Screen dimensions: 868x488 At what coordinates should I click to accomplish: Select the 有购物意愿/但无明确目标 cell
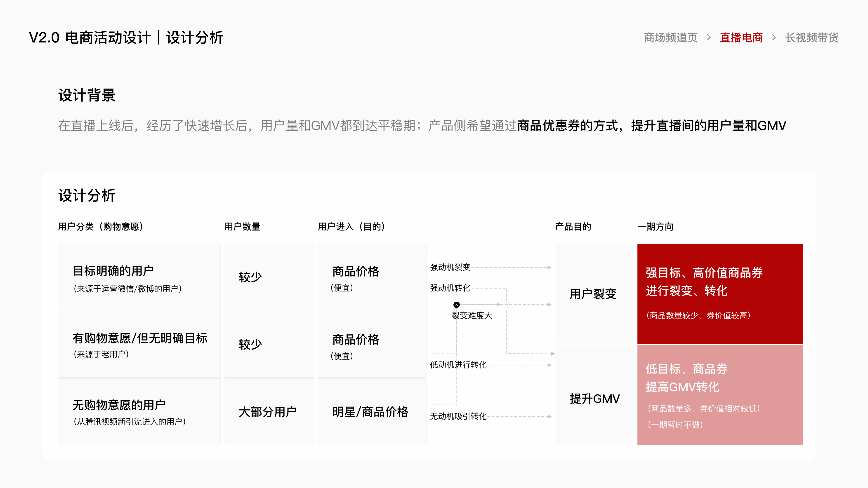[139, 344]
